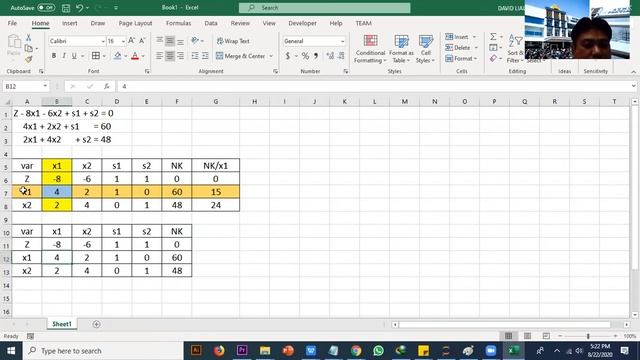Viewport: 640px width, 360px height.
Task: Add a new sheet with plus icon
Action: point(96,324)
